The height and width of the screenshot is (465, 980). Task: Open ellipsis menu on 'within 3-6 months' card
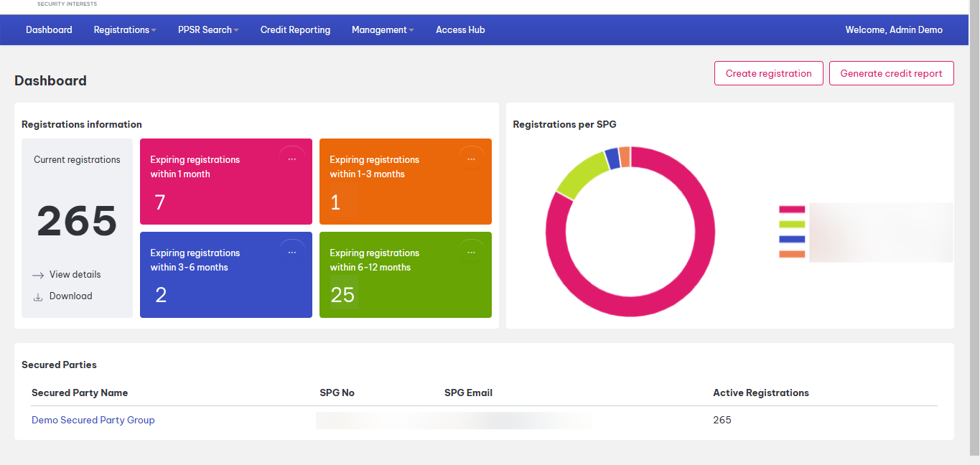pos(291,253)
